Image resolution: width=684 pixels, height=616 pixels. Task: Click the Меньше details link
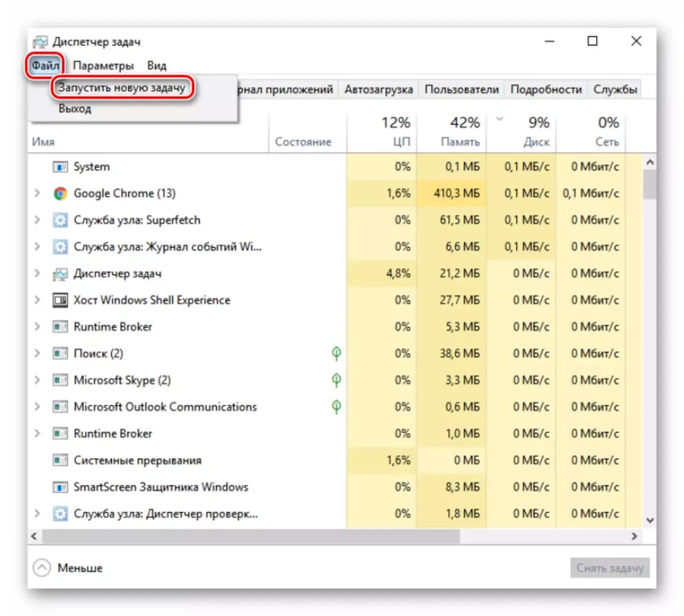point(80,568)
